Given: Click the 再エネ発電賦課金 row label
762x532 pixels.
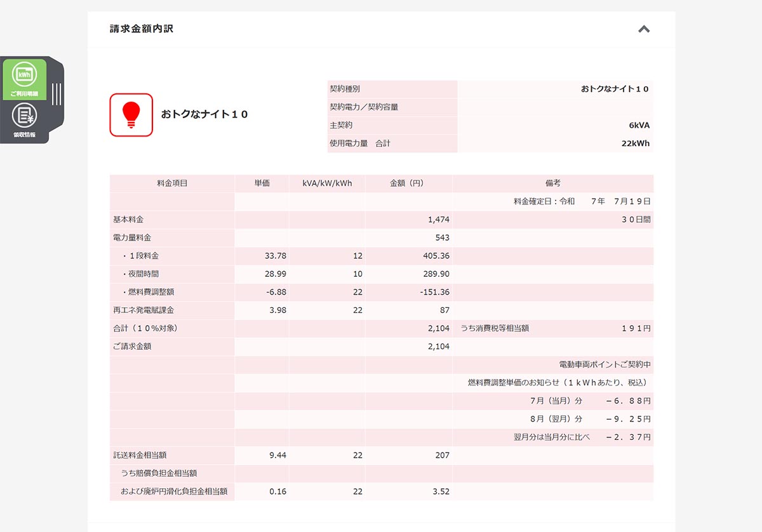Looking at the screenshot, I should point(144,310).
